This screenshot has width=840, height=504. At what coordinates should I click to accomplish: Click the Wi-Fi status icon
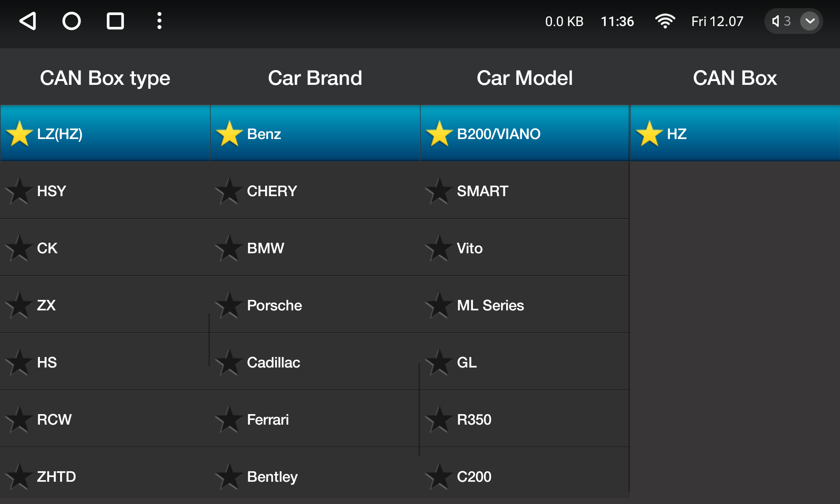665,21
